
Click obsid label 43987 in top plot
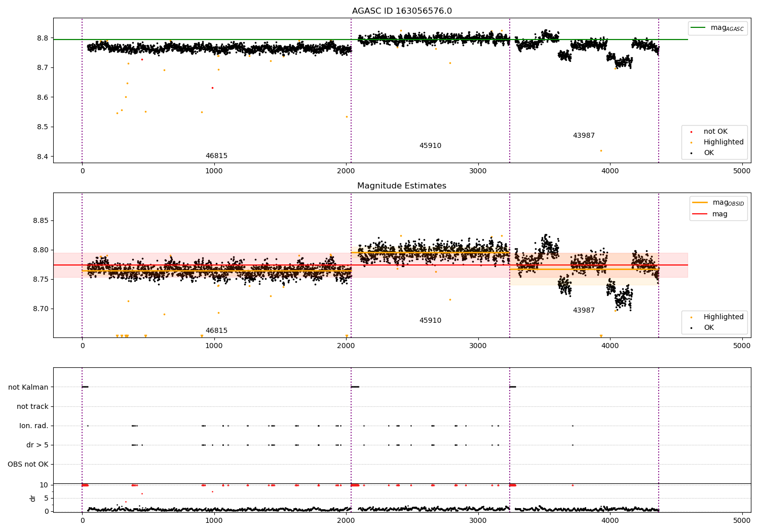(x=584, y=136)
